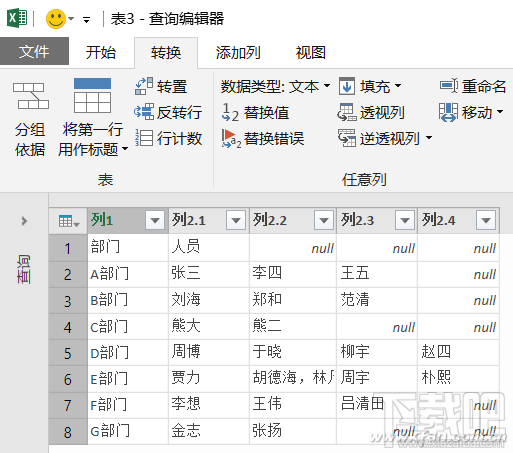This screenshot has width=513, height=453.
Task: Open the 列2.2 column filter dropdown
Action: 324,220
